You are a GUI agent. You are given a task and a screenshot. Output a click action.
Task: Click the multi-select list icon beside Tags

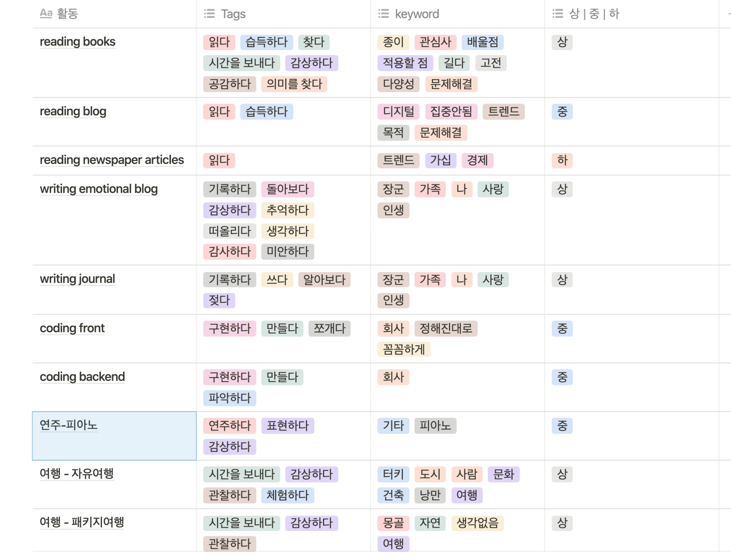click(210, 14)
